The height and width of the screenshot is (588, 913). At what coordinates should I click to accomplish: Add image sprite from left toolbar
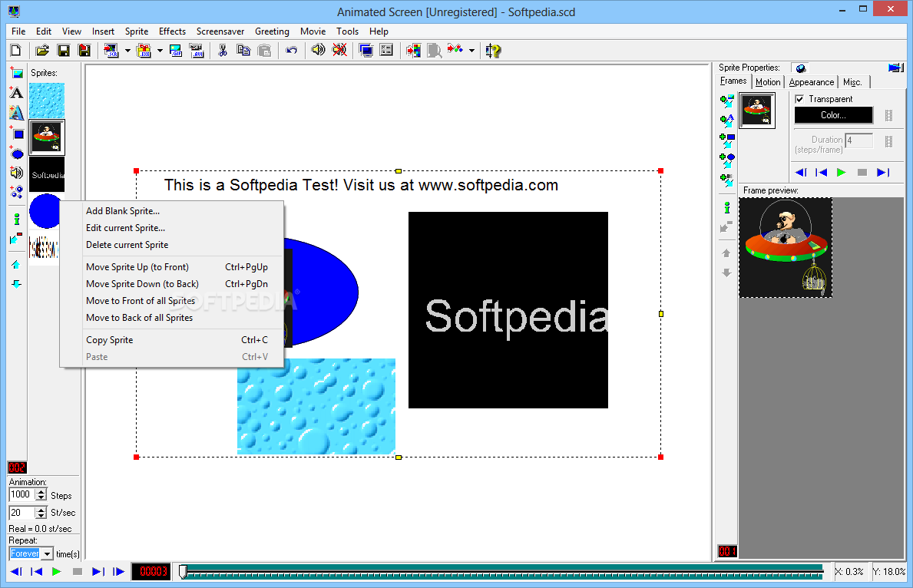click(x=17, y=73)
